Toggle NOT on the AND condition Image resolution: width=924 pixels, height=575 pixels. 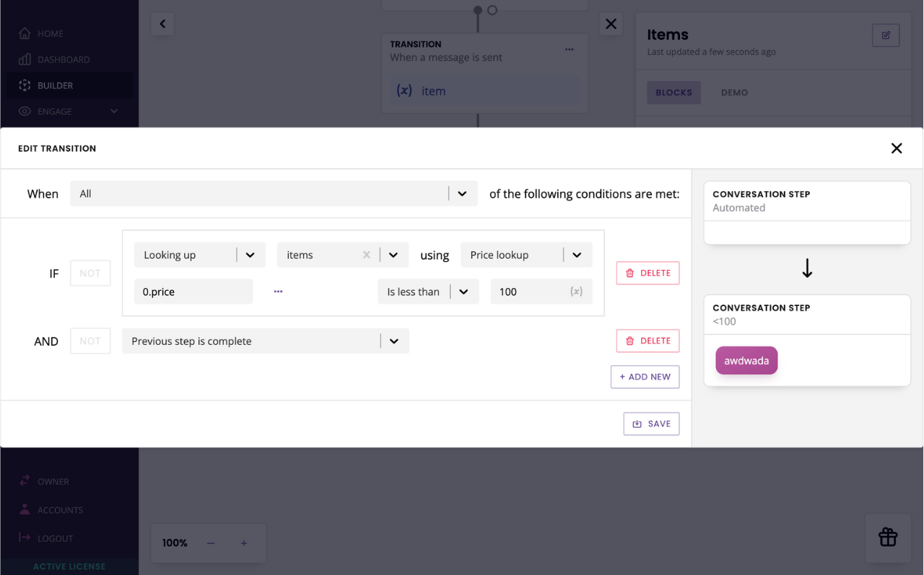(x=90, y=341)
